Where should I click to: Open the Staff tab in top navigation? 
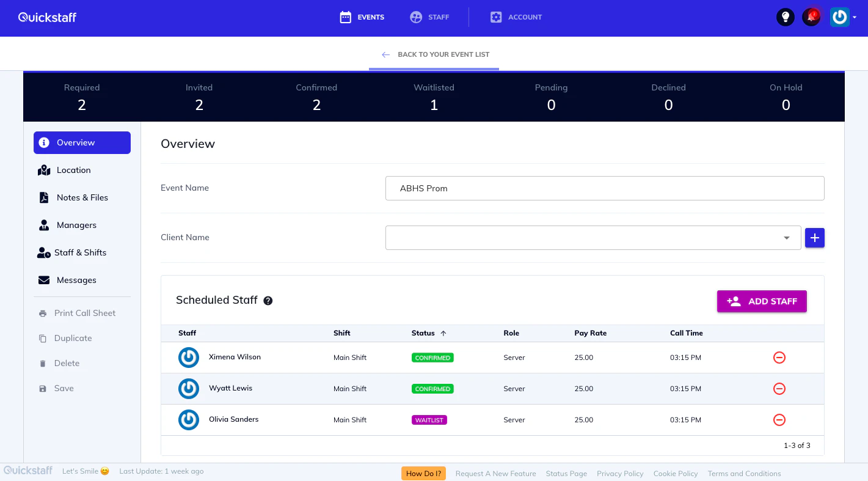(429, 17)
